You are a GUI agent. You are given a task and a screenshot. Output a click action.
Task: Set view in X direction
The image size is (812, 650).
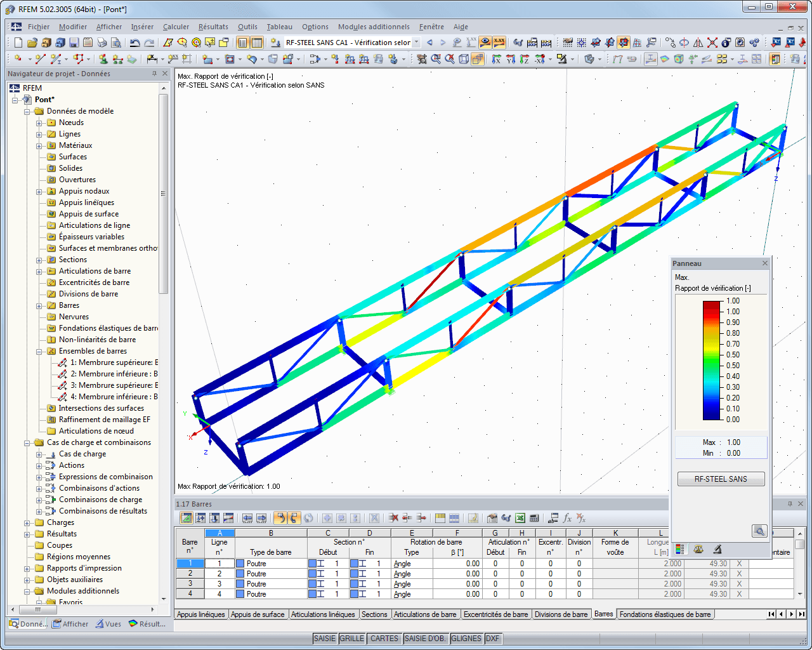pos(497,59)
